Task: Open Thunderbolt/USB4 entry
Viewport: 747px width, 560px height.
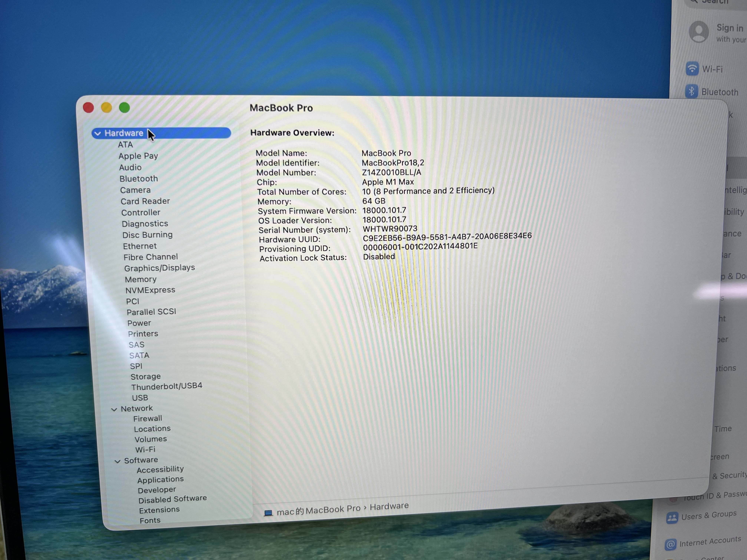Action: [x=167, y=386]
